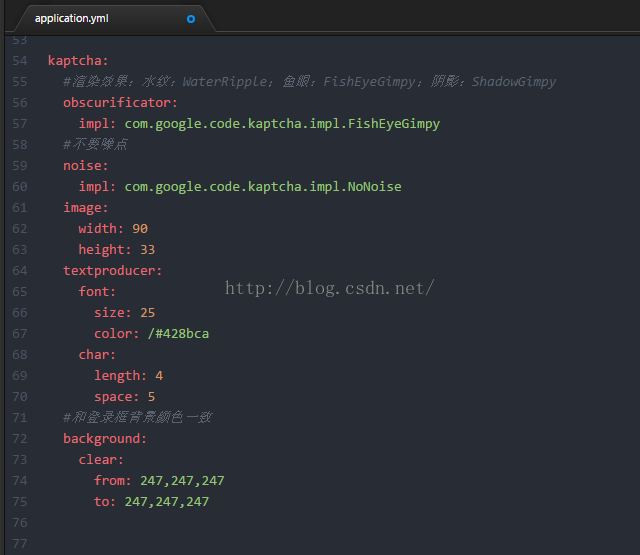Click the unsaved-changes dot on application.yml tab
The height and width of the screenshot is (555, 640).
tap(191, 19)
